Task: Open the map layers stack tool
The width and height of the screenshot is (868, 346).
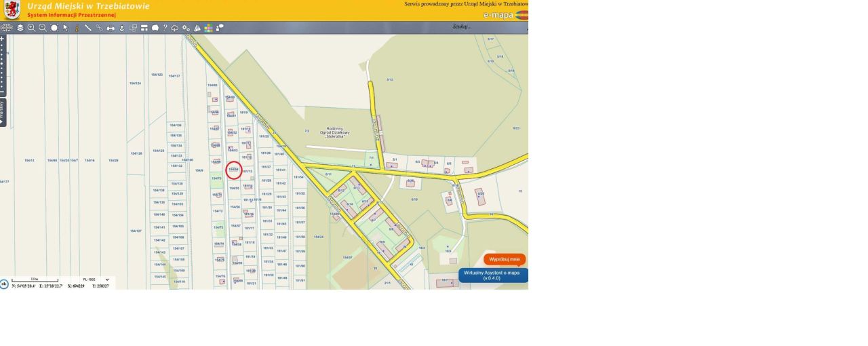Action: tap(20, 28)
